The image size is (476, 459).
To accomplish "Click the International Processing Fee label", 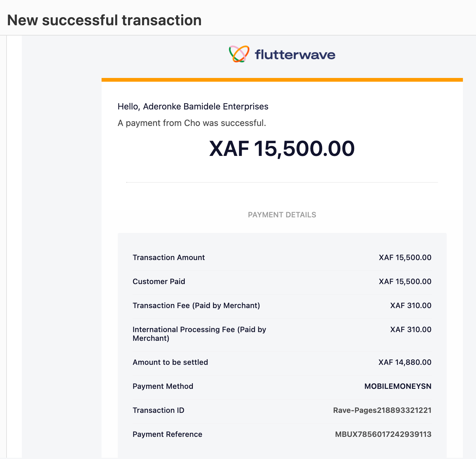I will click(199, 334).
